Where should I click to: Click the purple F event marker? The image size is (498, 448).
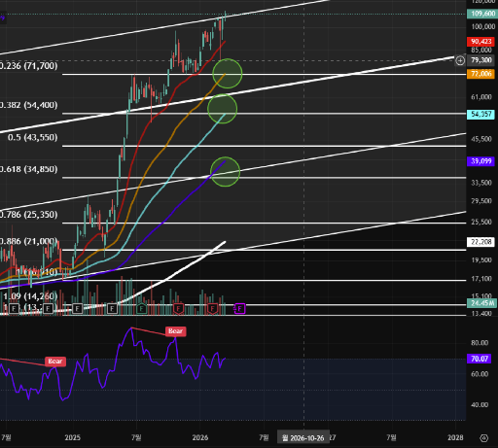239,309
